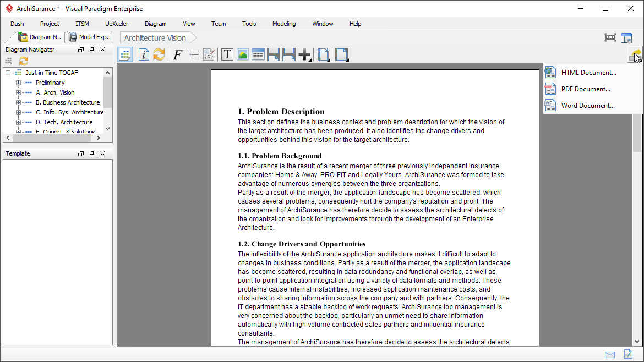Insert an image using the picture icon
Image resolution: width=644 pixels, height=362 pixels.
243,54
